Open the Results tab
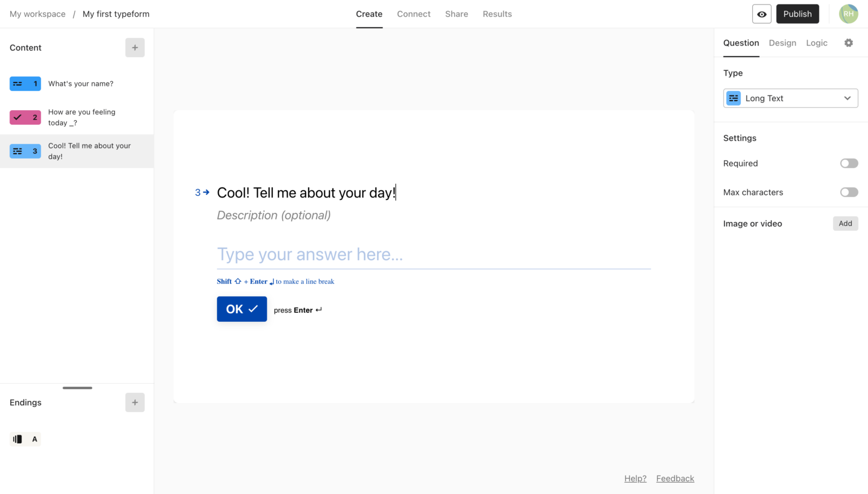 click(497, 14)
